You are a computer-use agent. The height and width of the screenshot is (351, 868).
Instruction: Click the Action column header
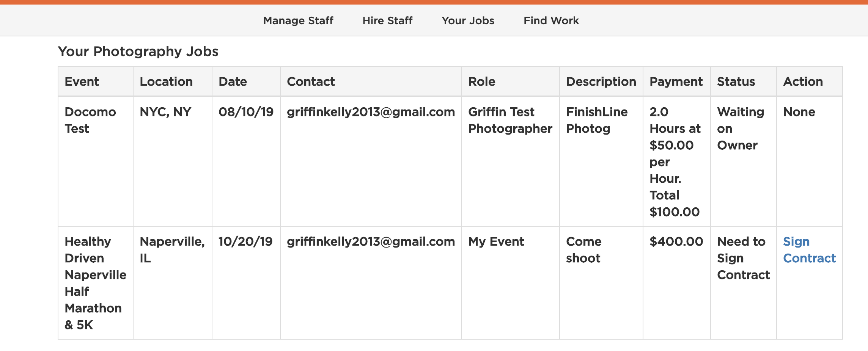click(x=803, y=81)
